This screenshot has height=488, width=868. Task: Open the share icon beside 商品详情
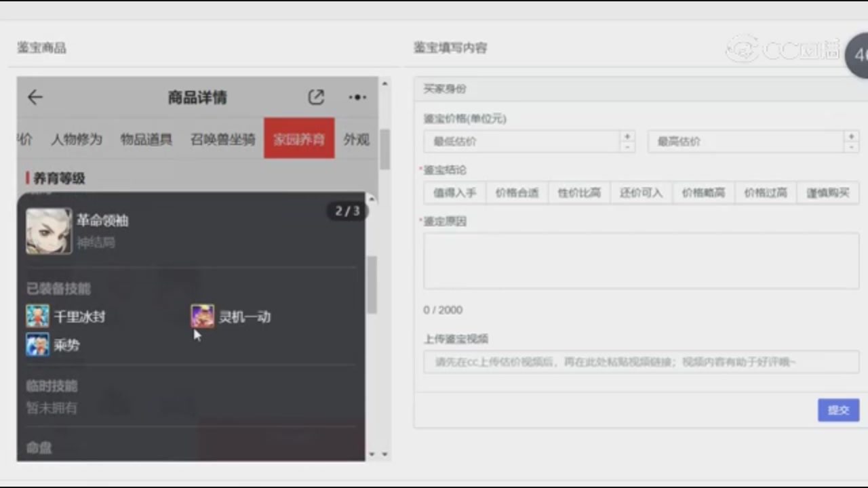tap(316, 98)
